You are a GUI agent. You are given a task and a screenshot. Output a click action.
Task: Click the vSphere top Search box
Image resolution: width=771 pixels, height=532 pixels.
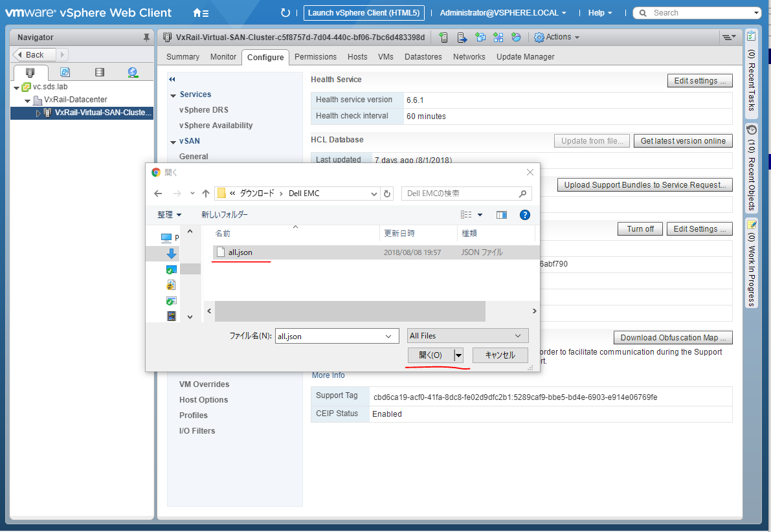(x=697, y=13)
